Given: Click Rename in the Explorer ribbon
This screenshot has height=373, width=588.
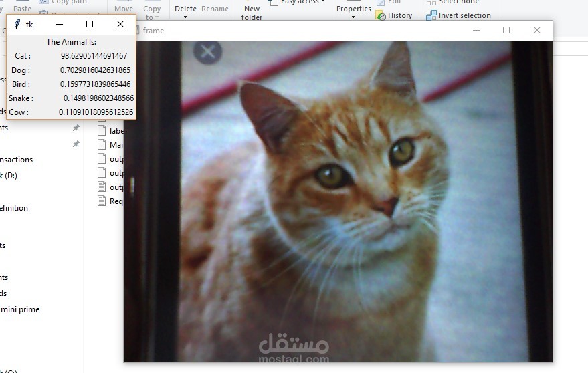Looking at the screenshot, I should pyautogui.click(x=215, y=9).
